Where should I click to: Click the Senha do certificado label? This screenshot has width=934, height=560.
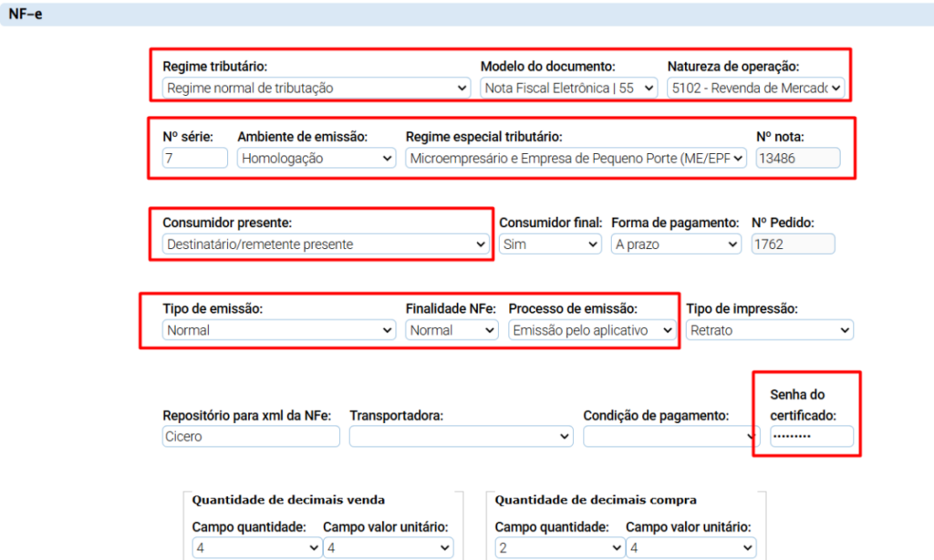click(803, 405)
